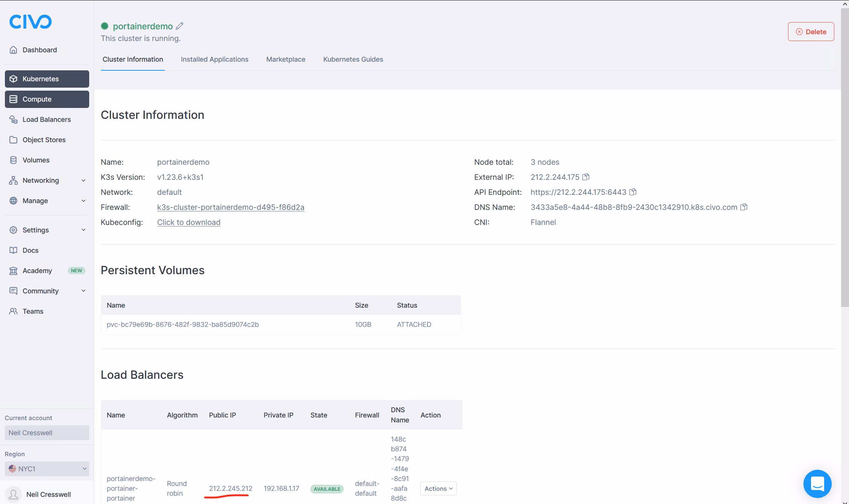Click the portainerdemo-portainer load balancer name
Screen dimensions: 849x504
(x=131, y=488)
